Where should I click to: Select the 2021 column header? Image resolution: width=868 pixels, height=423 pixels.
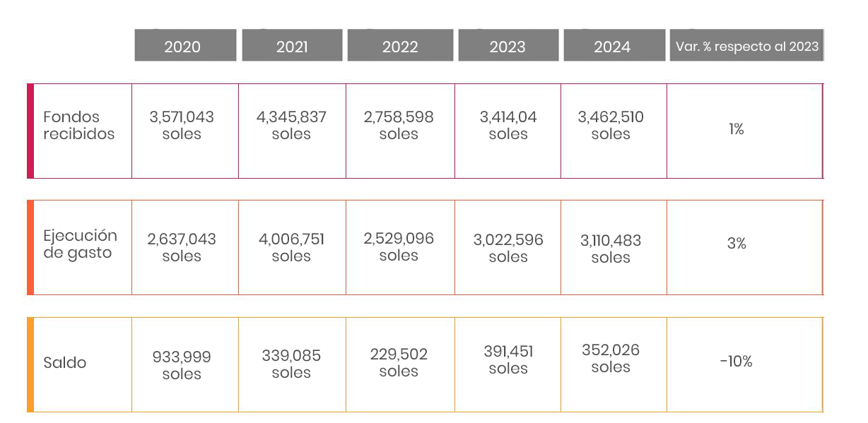click(x=291, y=47)
